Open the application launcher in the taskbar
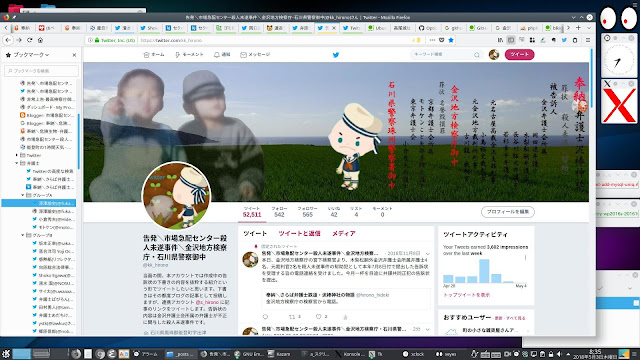Screen dimensions: 640x360 coord(6,354)
